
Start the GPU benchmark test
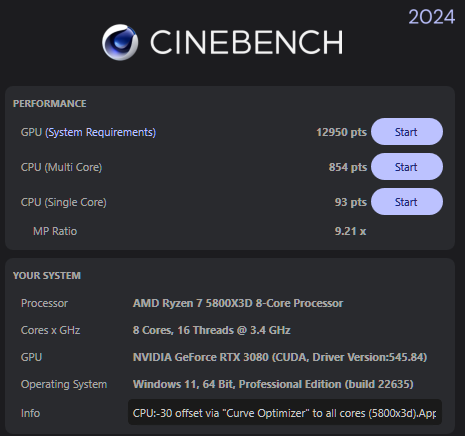[407, 132]
